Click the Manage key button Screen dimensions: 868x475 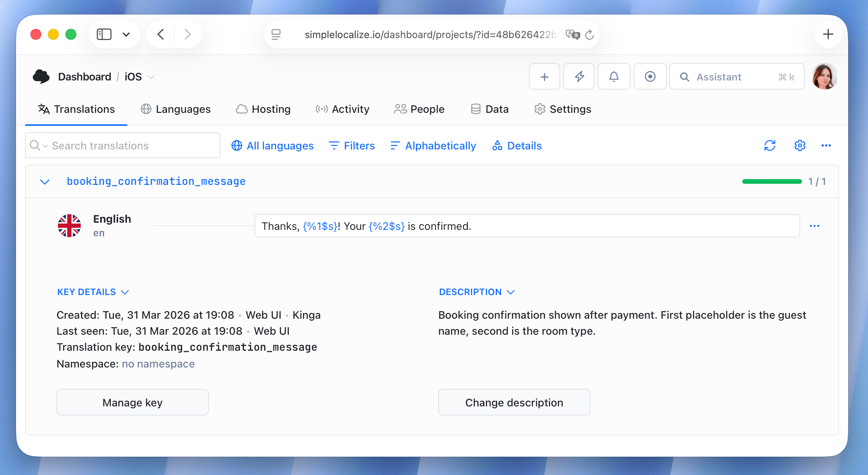(132, 402)
